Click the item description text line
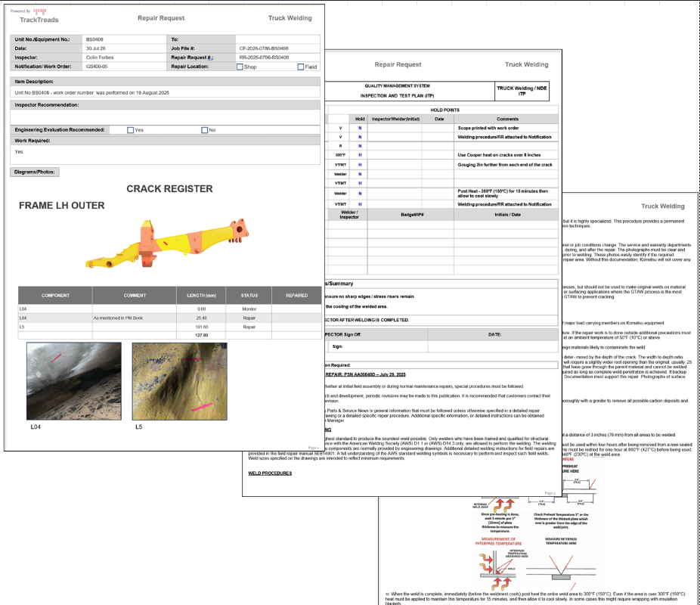Screen dimensions: 700x605 click(x=92, y=93)
